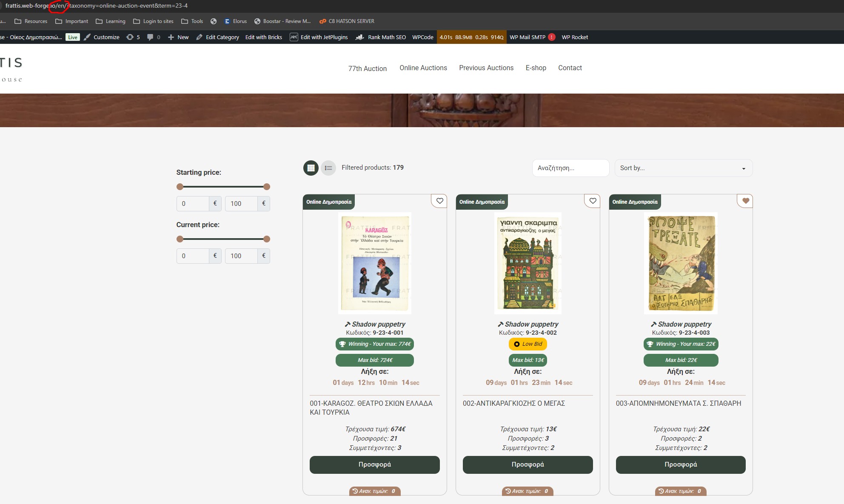The height and width of the screenshot is (504, 844).
Task: Switch to list view layout
Action: [x=328, y=168]
